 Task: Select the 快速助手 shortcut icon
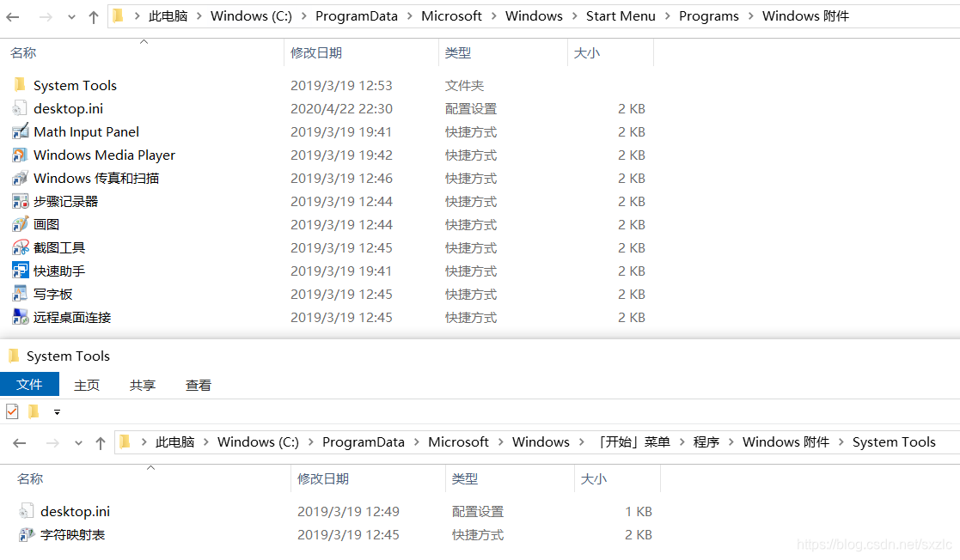coord(21,271)
